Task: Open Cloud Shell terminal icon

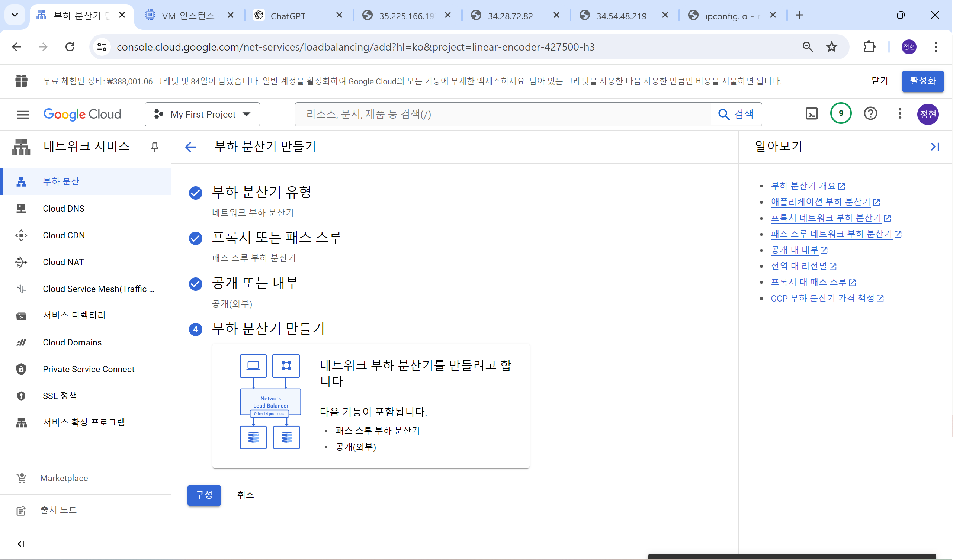Action: coord(812,114)
